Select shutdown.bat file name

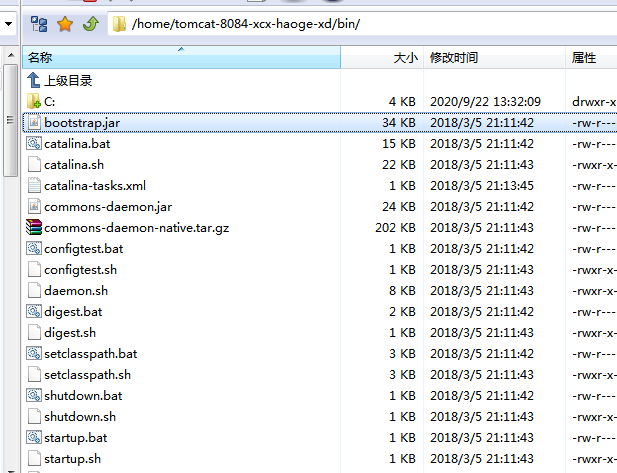coord(83,395)
